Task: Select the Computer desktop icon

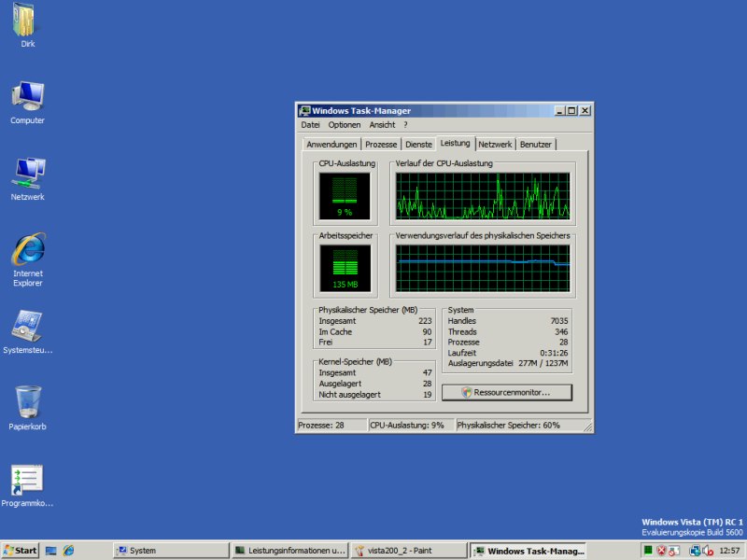Action: point(27,98)
